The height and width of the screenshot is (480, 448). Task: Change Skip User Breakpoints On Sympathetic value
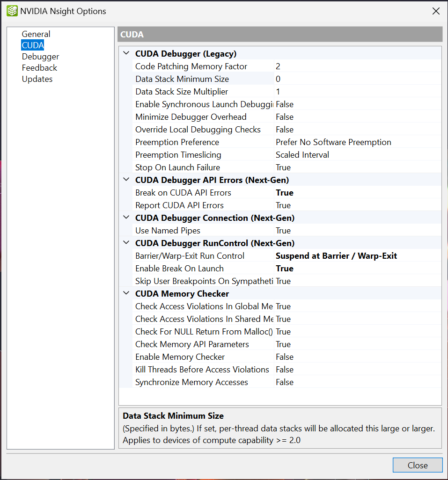(x=357, y=281)
